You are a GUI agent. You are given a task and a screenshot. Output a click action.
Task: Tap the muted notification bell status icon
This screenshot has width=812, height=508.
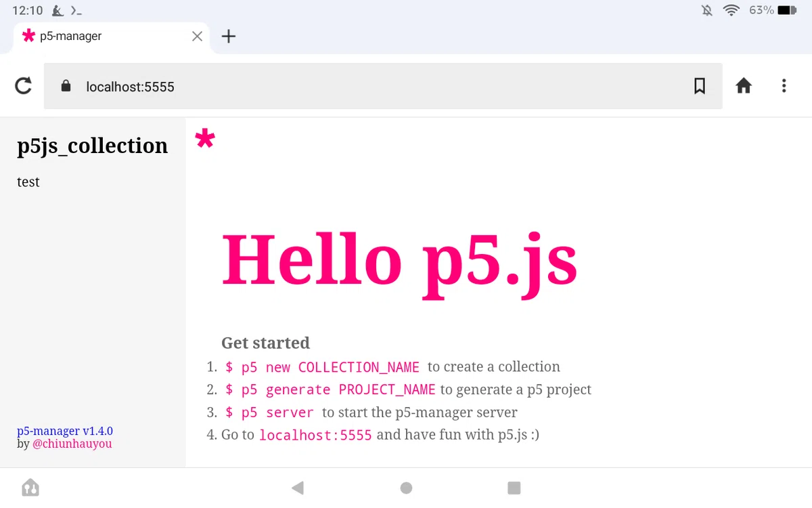(x=707, y=10)
